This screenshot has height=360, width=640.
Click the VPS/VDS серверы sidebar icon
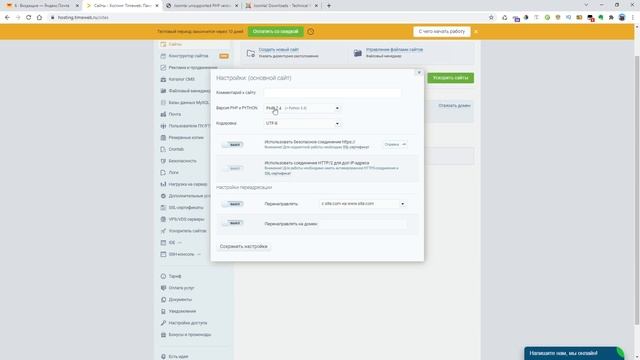163,219
